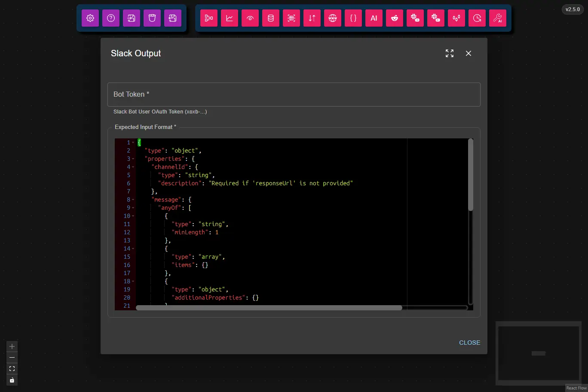Click the help question mark icon
This screenshot has height=392, width=588.
pos(111,18)
